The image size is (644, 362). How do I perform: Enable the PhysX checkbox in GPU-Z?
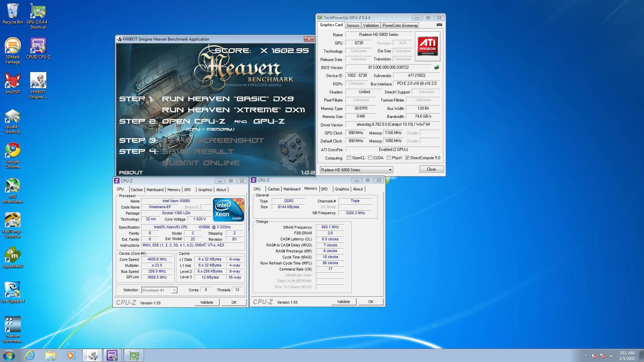[x=389, y=158]
